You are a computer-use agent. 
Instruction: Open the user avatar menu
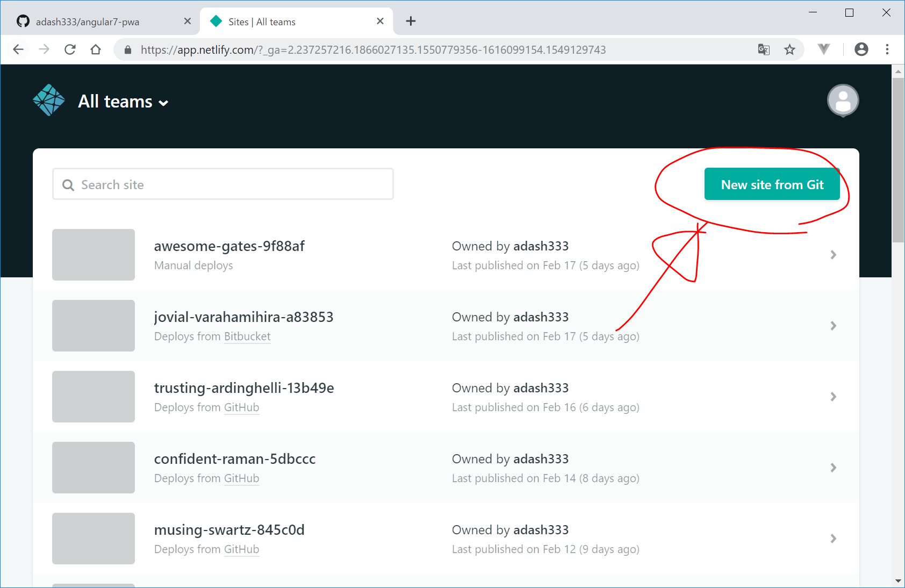(x=843, y=101)
